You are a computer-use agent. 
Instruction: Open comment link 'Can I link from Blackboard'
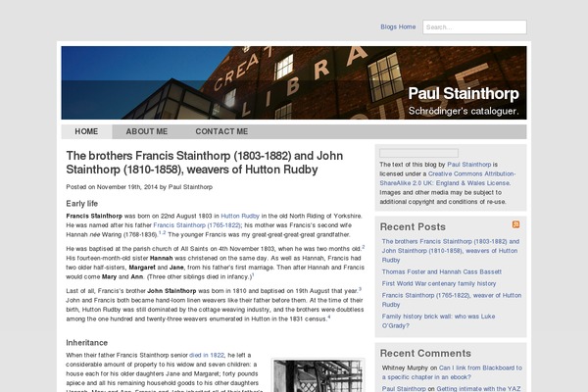[x=452, y=372]
